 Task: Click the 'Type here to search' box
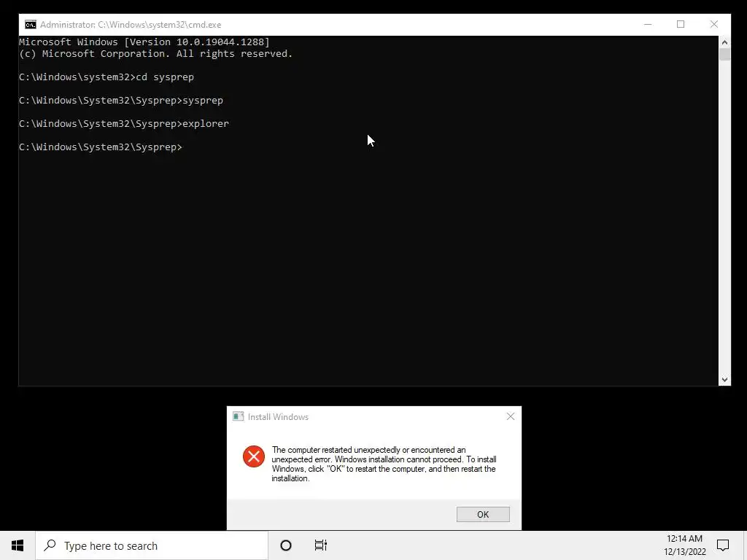pos(152,545)
